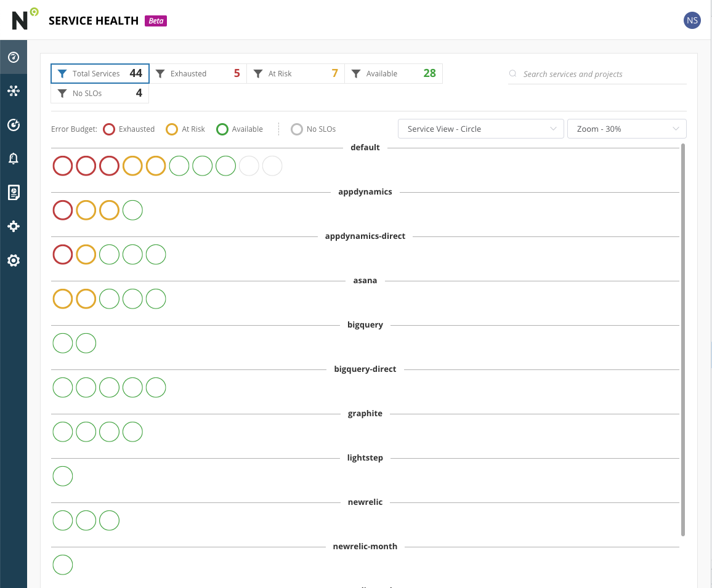Open the dashboard gauge icon in sidebar

tap(14, 57)
